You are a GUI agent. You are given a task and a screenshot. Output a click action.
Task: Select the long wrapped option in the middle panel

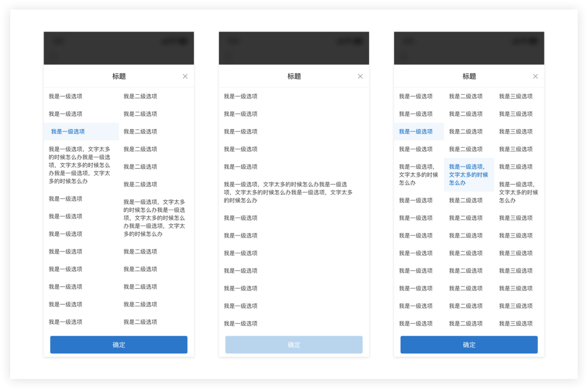(289, 192)
